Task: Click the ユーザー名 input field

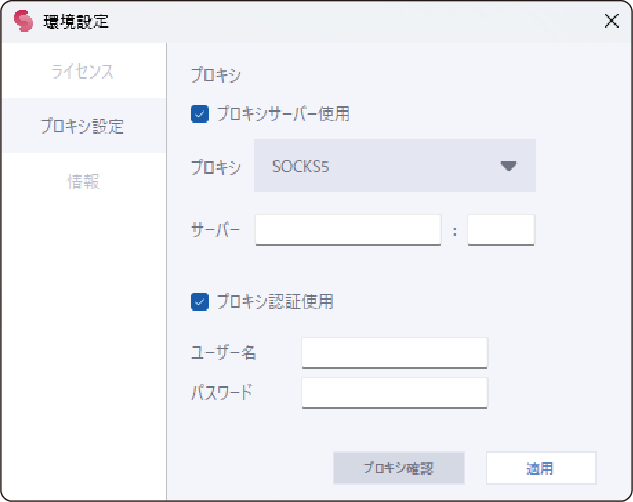Action: pos(394,353)
